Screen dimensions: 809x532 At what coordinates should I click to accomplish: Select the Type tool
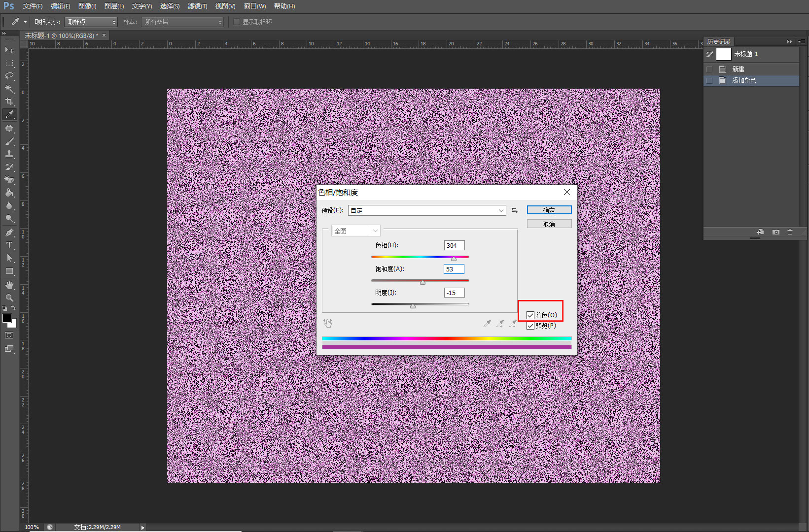click(9, 245)
